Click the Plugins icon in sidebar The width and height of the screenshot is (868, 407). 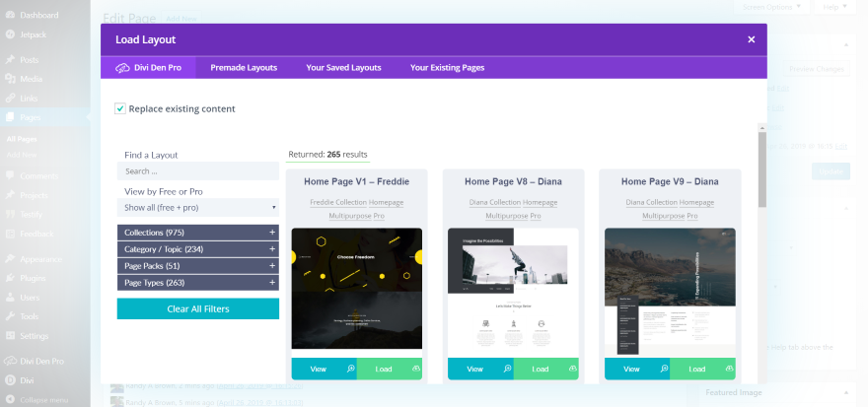(10, 278)
